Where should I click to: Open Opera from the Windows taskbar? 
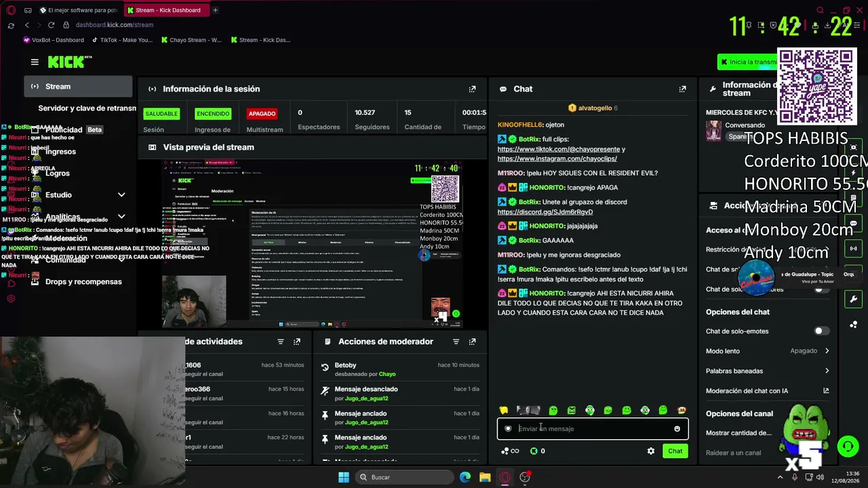click(x=505, y=477)
